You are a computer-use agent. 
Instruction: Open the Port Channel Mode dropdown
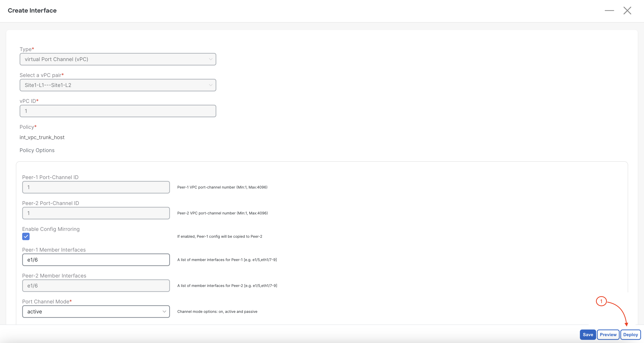click(96, 311)
